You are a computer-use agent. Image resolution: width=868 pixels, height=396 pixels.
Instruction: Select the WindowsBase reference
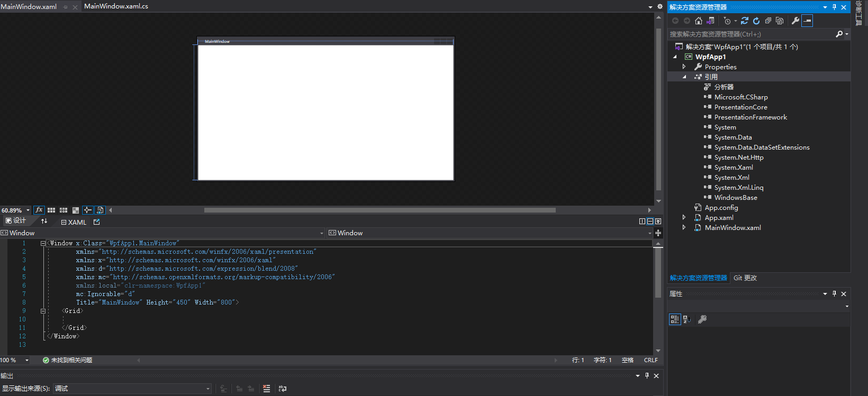pos(736,197)
